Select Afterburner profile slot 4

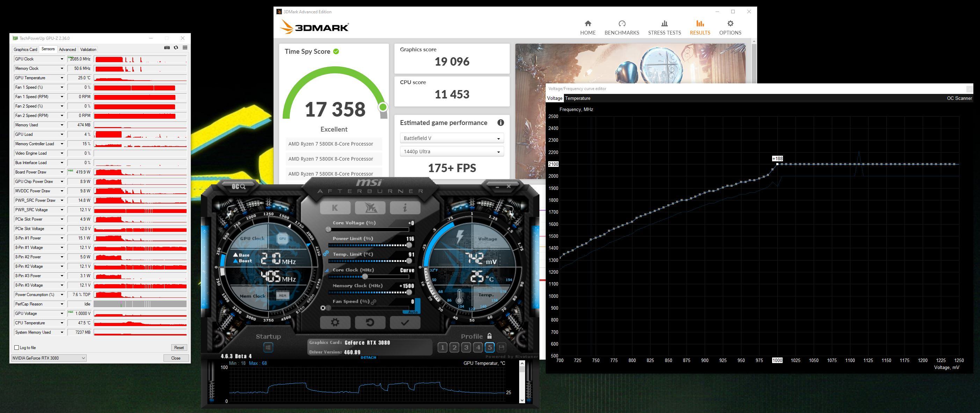478,347
